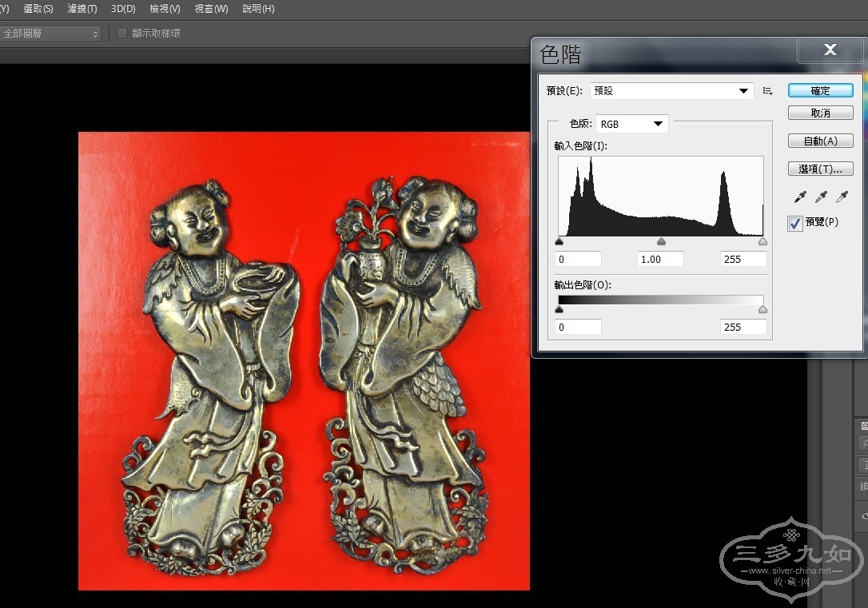Pick the white point eyedropper

click(x=842, y=197)
